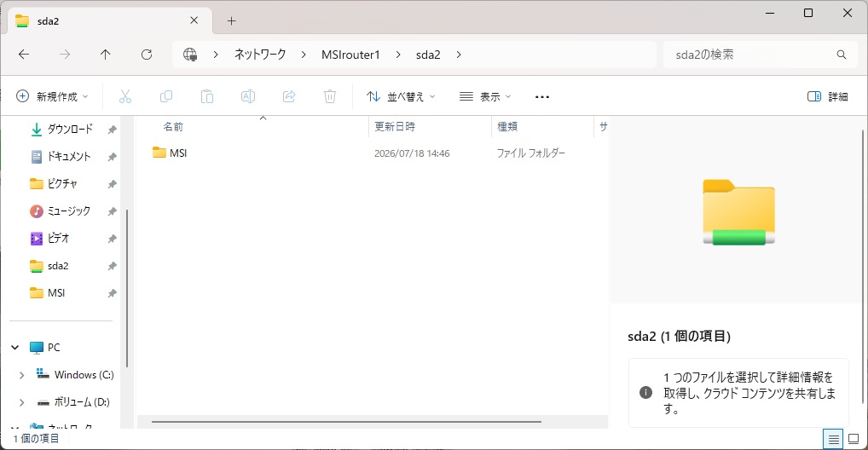Click the network globe icon in address bar
Viewport: 868px width, 450px height.
click(190, 55)
